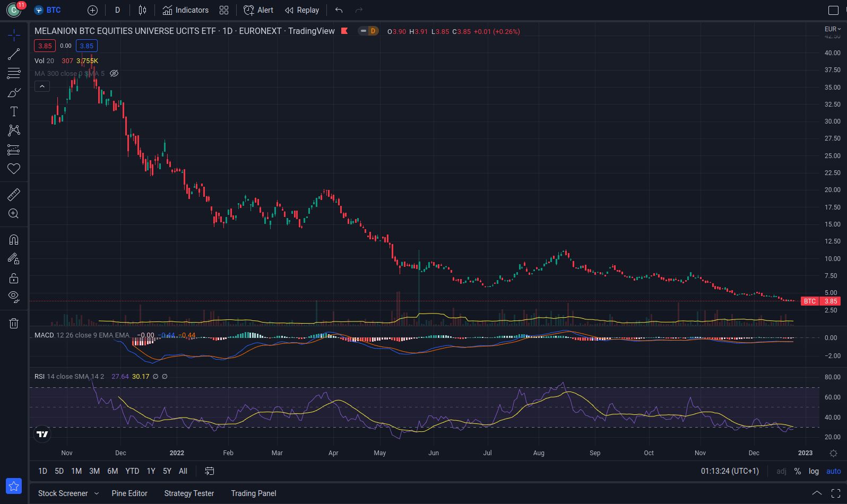Toggle percent scale mode
Image resolution: width=847 pixels, height=504 pixels.
point(798,471)
